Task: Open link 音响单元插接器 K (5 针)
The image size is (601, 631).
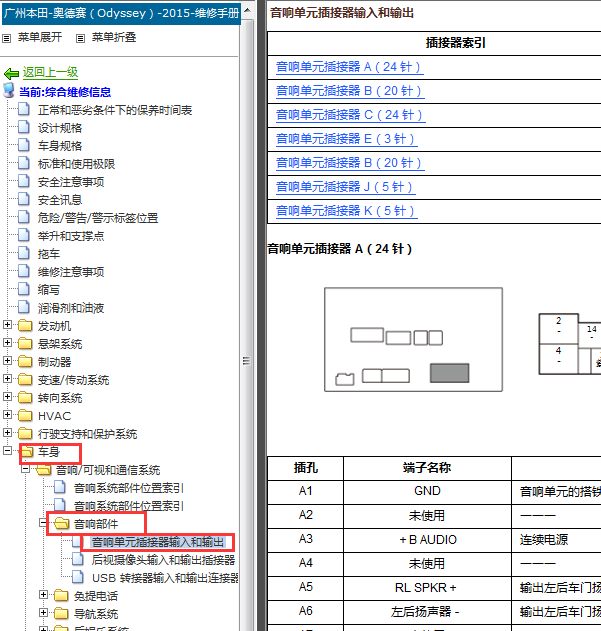Action: 345,211
